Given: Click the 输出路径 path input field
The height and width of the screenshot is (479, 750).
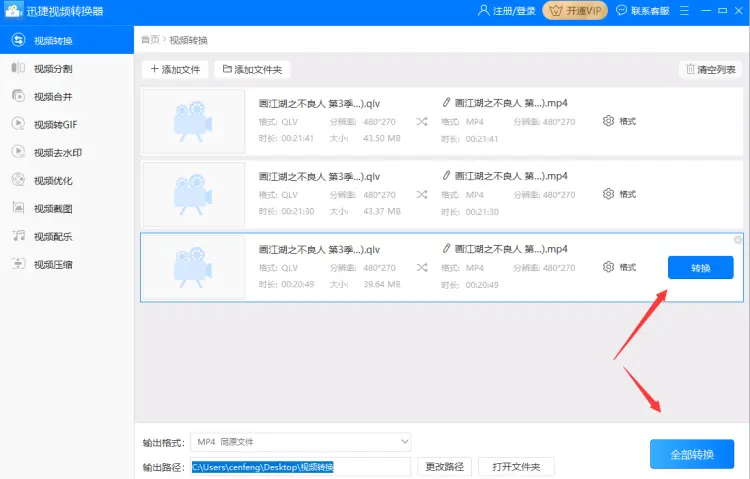Looking at the screenshot, I should (x=300, y=467).
